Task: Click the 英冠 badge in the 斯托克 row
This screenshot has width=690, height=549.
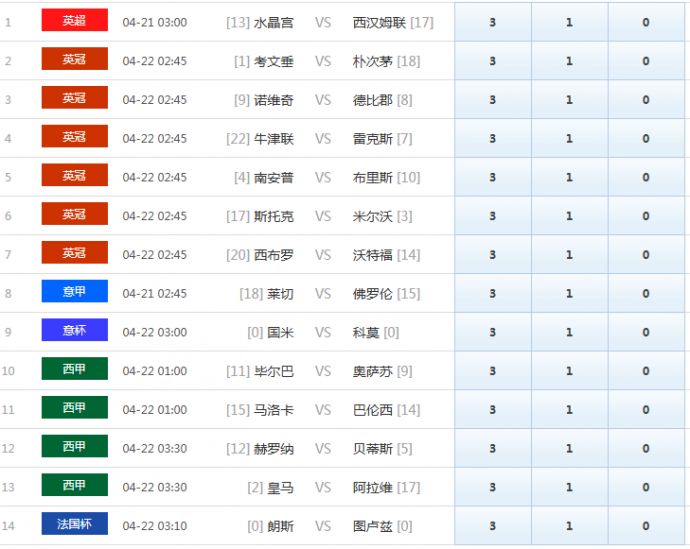Action: (x=74, y=215)
